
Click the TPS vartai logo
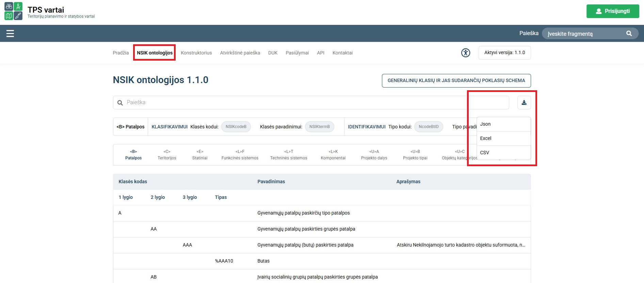(14, 11)
